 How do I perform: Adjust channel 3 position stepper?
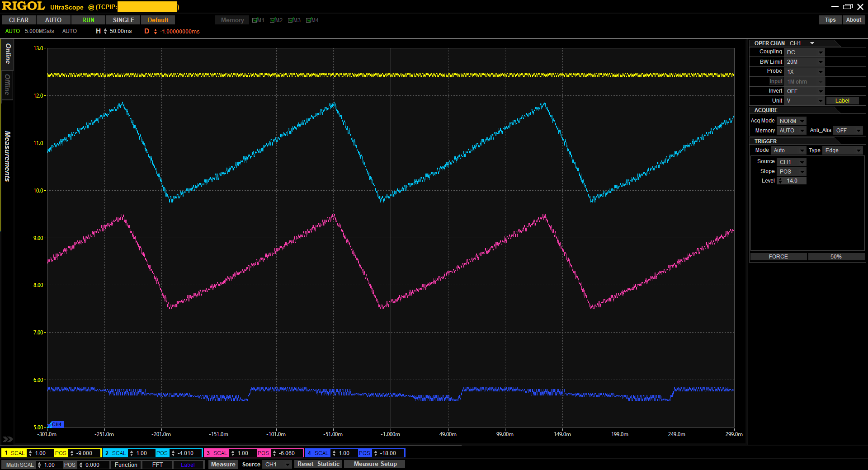(x=274, y=453)
